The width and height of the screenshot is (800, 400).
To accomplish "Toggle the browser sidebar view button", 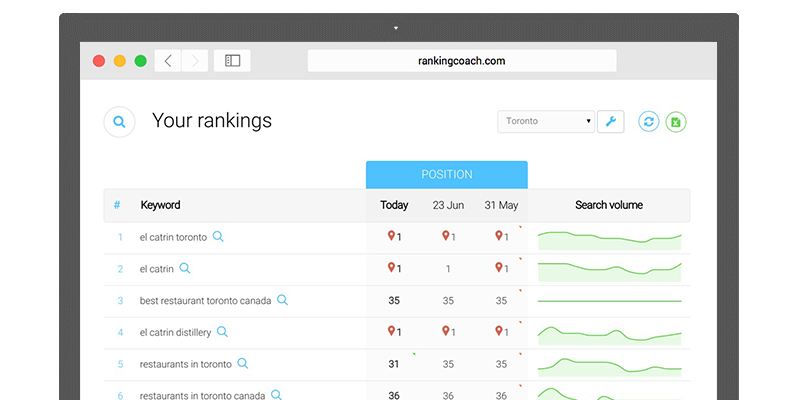I will click(x=232, y=61).
